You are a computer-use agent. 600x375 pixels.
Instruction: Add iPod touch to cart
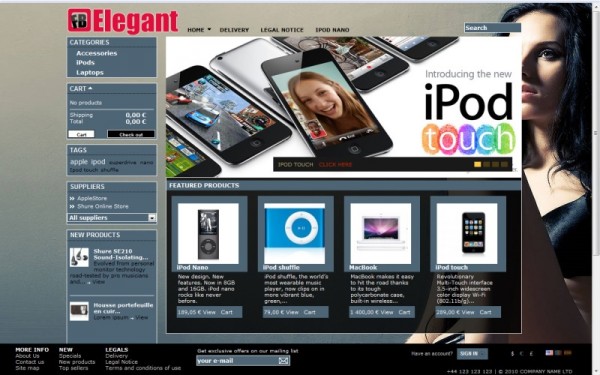click(x=485, y=312)
